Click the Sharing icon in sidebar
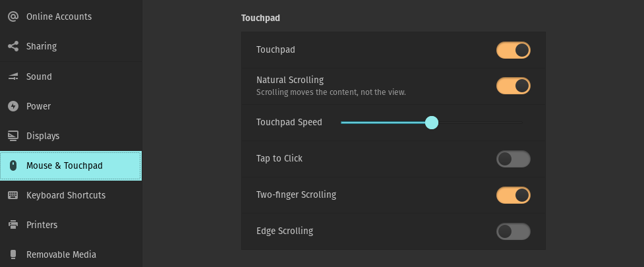Image resolution: width=644 pixels, height=267 pixels. point(13,46)
